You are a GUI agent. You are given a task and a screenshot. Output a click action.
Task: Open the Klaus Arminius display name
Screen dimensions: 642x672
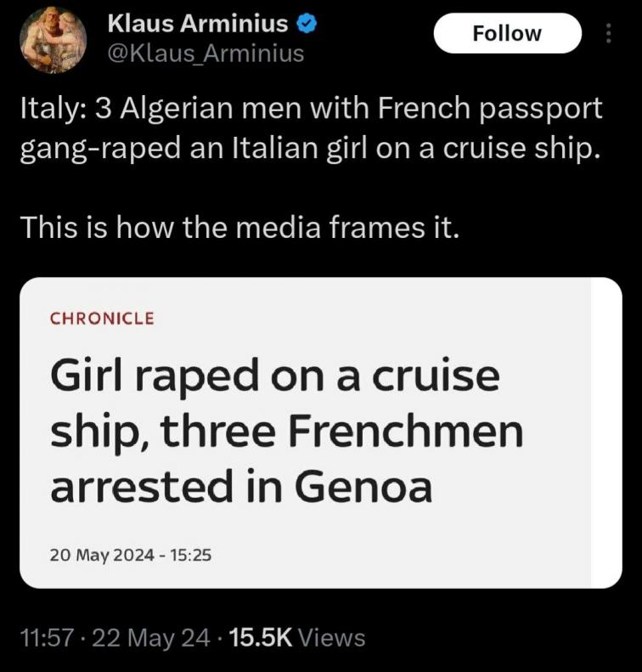197,23
